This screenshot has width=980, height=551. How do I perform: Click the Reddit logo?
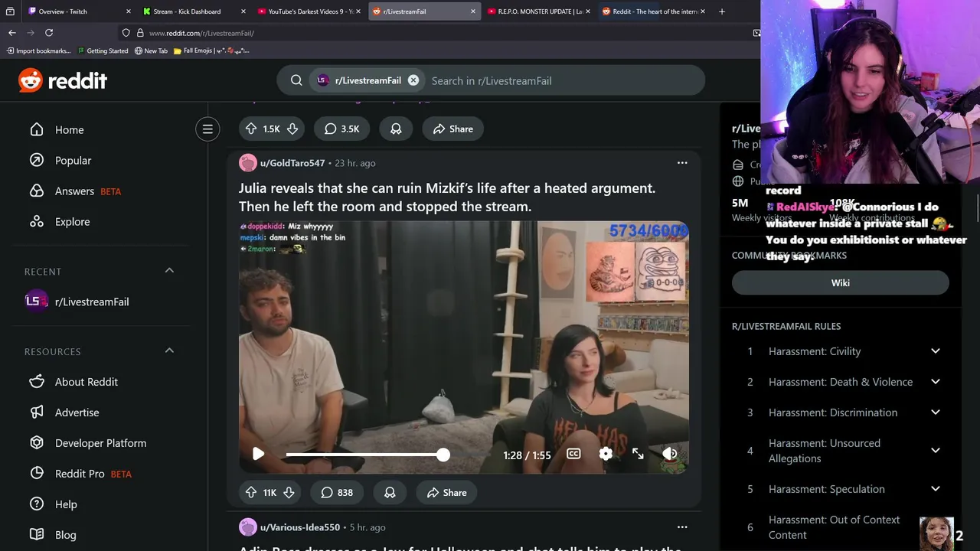[x=63, y=80]
